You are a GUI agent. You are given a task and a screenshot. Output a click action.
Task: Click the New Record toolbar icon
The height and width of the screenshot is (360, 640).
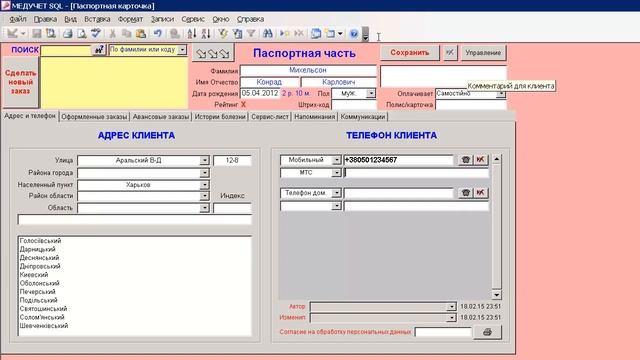(284, 33)
